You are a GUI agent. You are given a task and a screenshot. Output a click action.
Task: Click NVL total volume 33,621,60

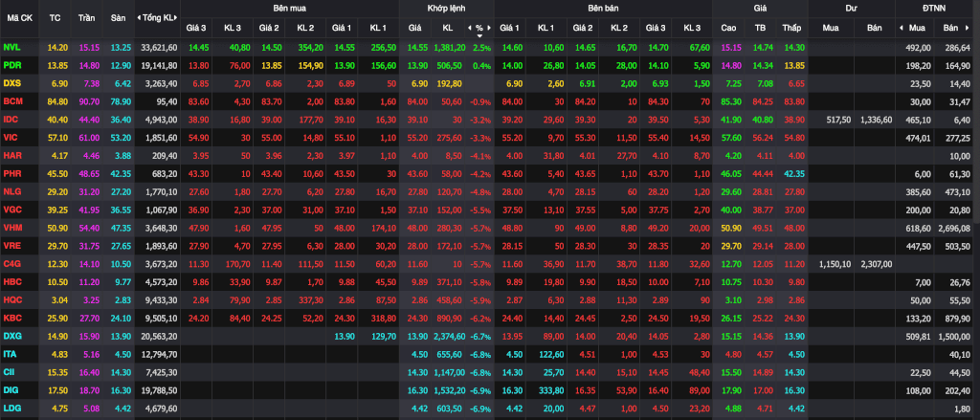(159, 48)
